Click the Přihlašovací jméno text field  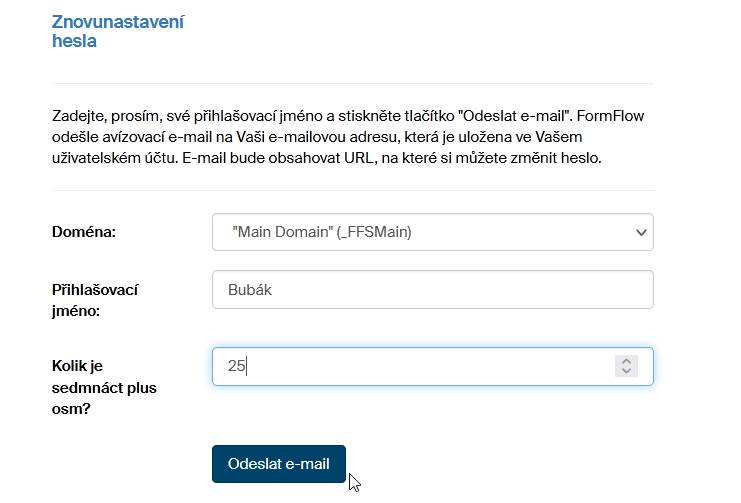pos(432,290)
